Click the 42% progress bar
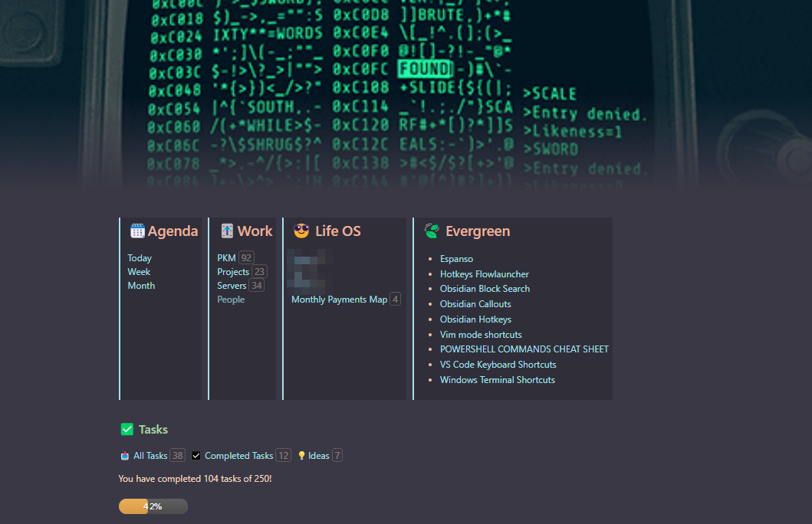Screen dimensions: 812x524 coord(153,506)
